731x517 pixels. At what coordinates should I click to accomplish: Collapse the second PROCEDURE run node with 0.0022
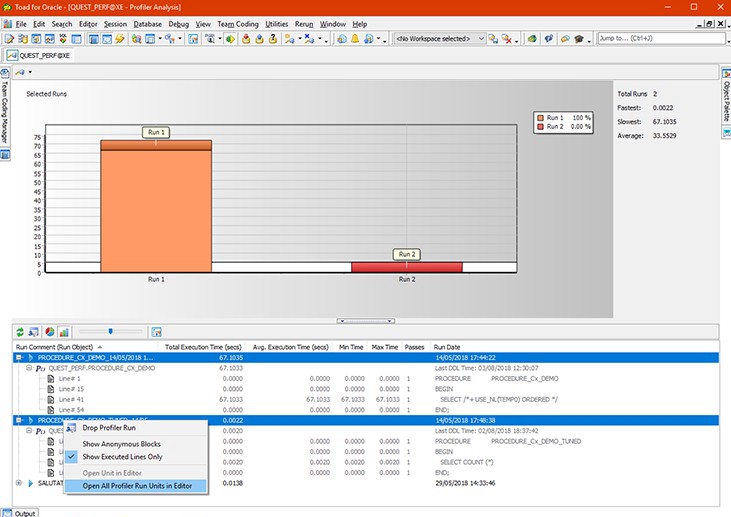[19, 420]
